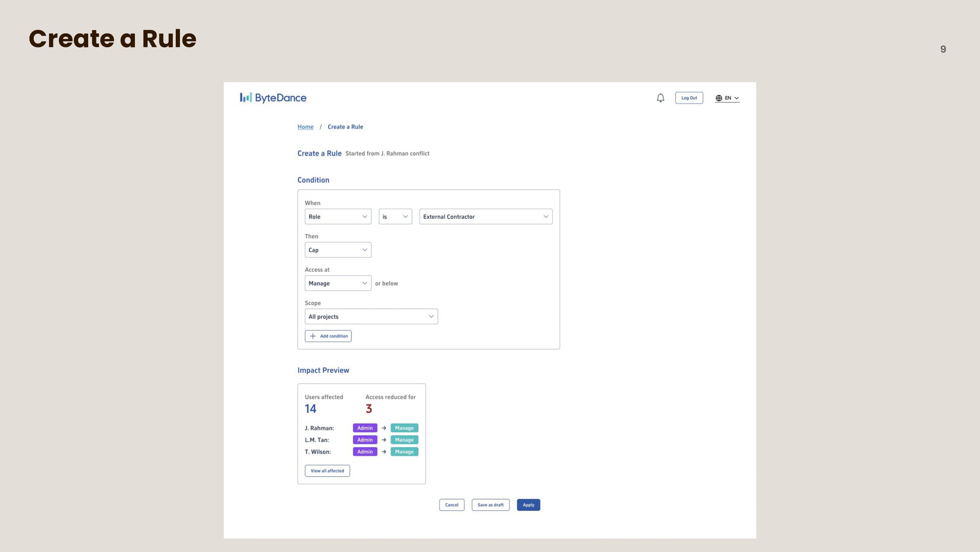Click J. Rahman's Admin badge
Screen dimensions: 980x552
coord(365,428)
